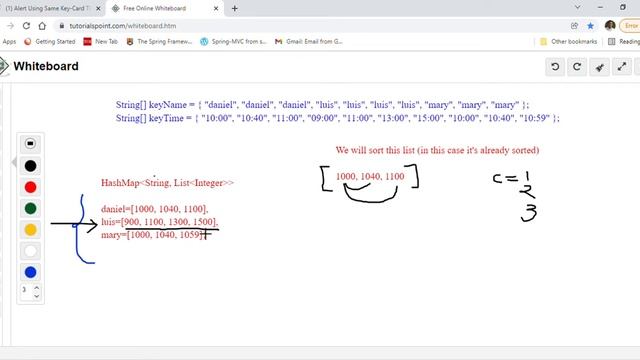Go to the browser home page
The image size is (640, 360).
tap(42, 26)
